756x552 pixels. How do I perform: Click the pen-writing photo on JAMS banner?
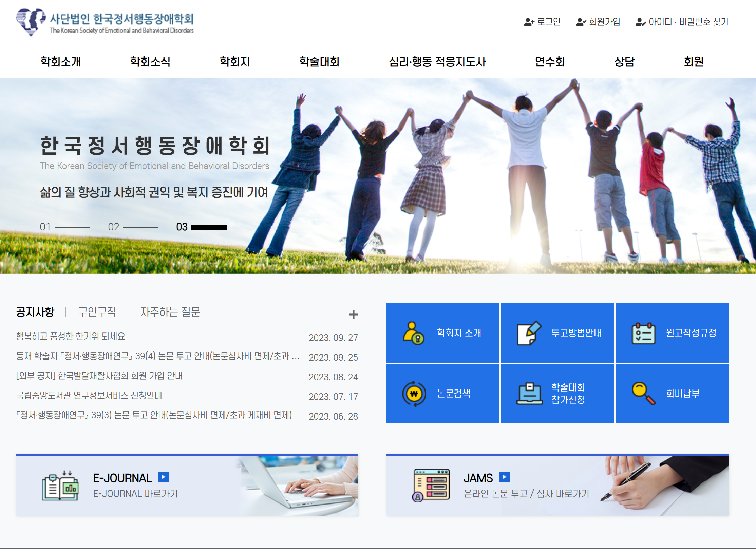(664, 486)
